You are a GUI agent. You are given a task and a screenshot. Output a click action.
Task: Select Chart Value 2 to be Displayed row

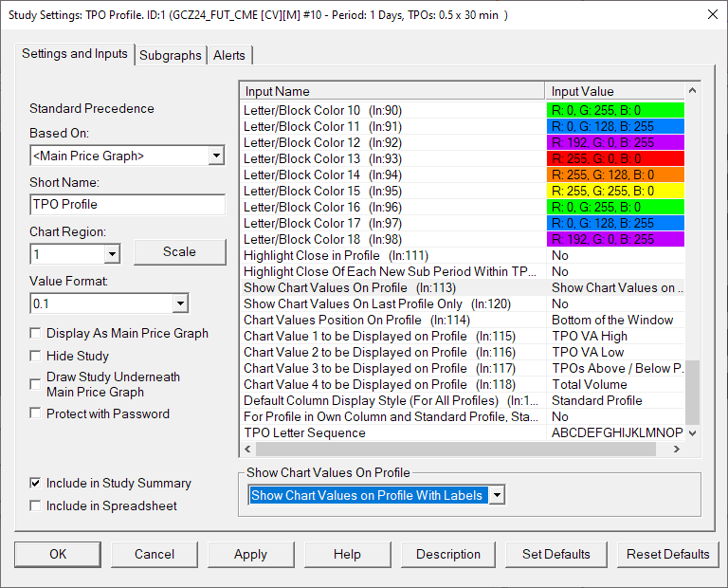463,352
